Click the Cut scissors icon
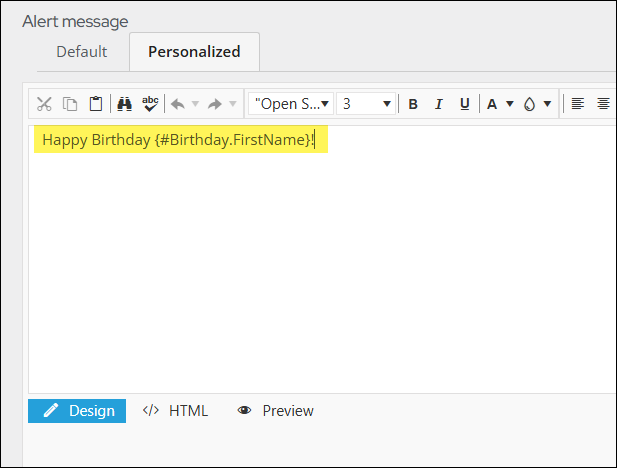 [x=44, y=104]
